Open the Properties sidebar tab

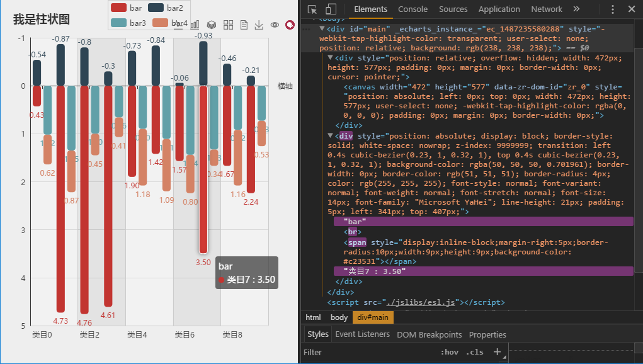pyautogui.click(x=487, y=334)
